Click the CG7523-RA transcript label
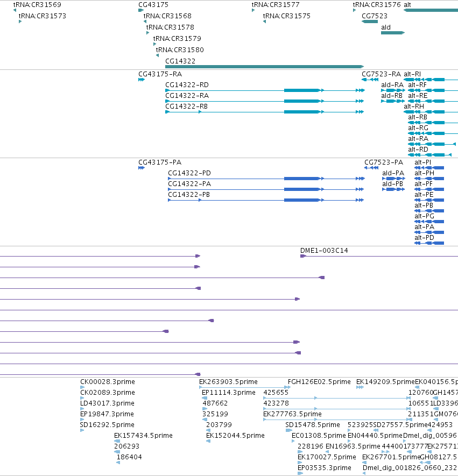This screenshot has width=458, height=476. (382, 74)
